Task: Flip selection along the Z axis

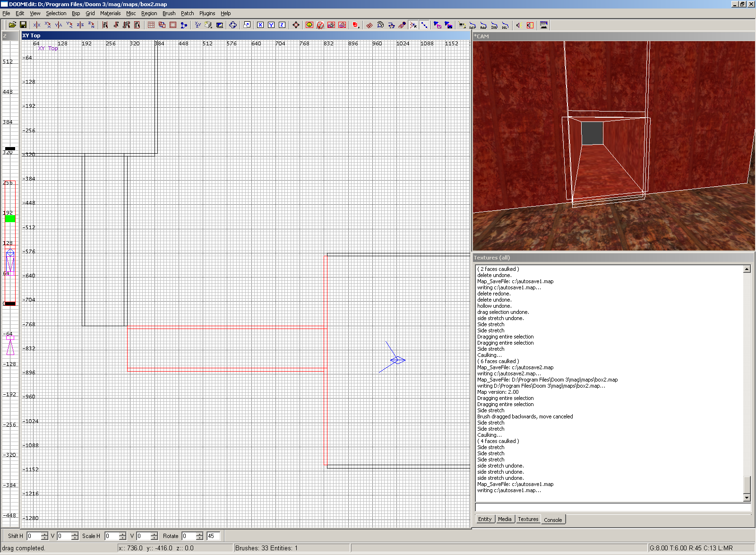Action: click(80, 25)
